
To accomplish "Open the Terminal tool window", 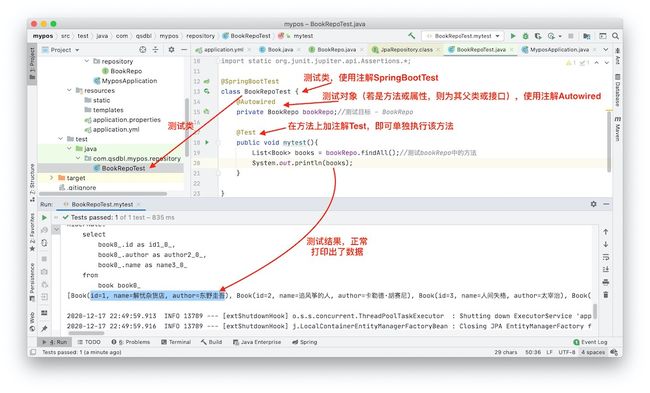I will pyautogui.click(x=176, y=342).
